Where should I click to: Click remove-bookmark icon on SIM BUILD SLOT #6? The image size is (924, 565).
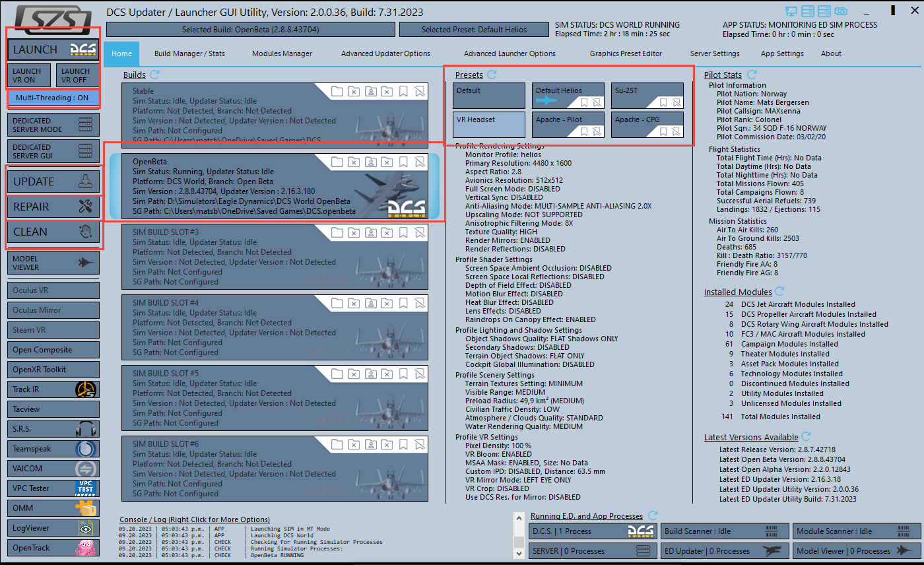tap(420, 444)
